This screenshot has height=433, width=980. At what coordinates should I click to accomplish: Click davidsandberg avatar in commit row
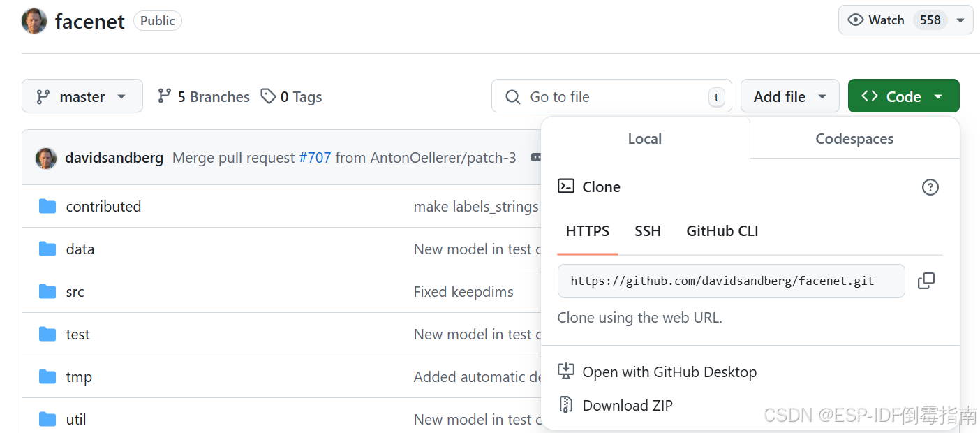point(46,158)
